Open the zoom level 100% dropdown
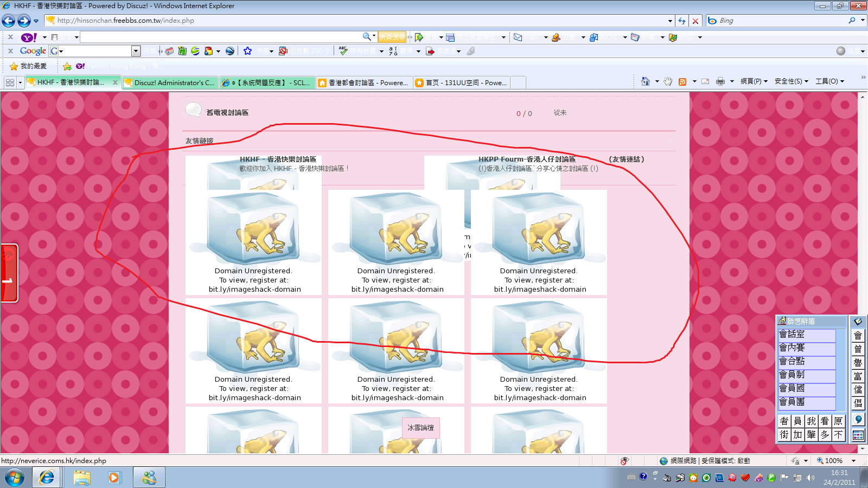The width and height of the screenshot is (868, 488). [853, 461]
